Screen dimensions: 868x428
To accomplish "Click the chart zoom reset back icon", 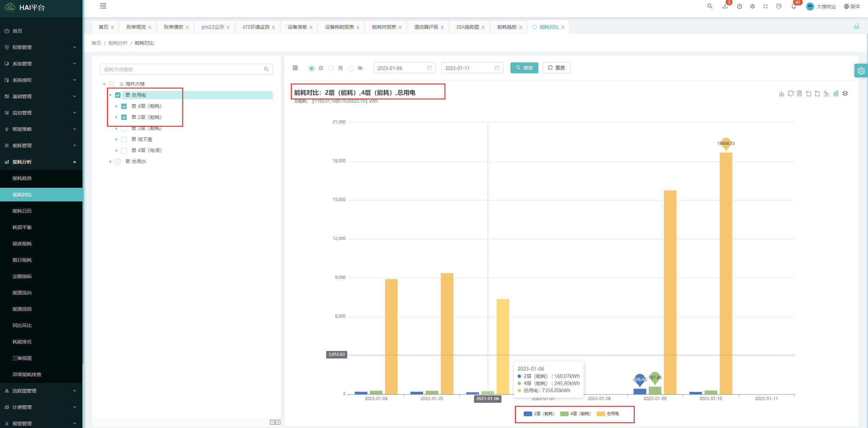I will coord(818,93).
